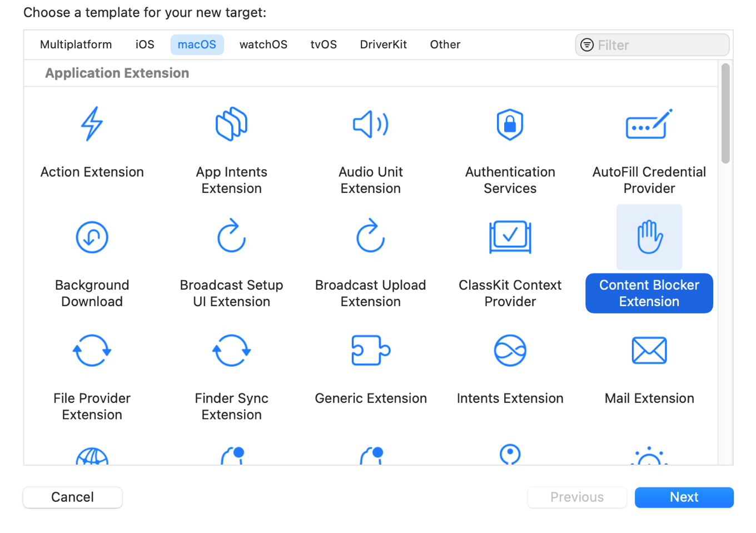Select the Generic Extension puzzle icon

370,351
